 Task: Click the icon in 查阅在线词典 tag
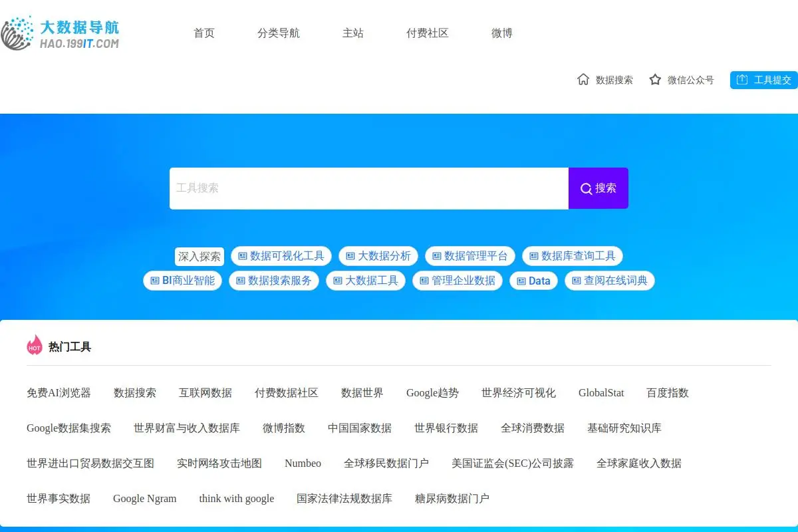[x=577, y=281]
